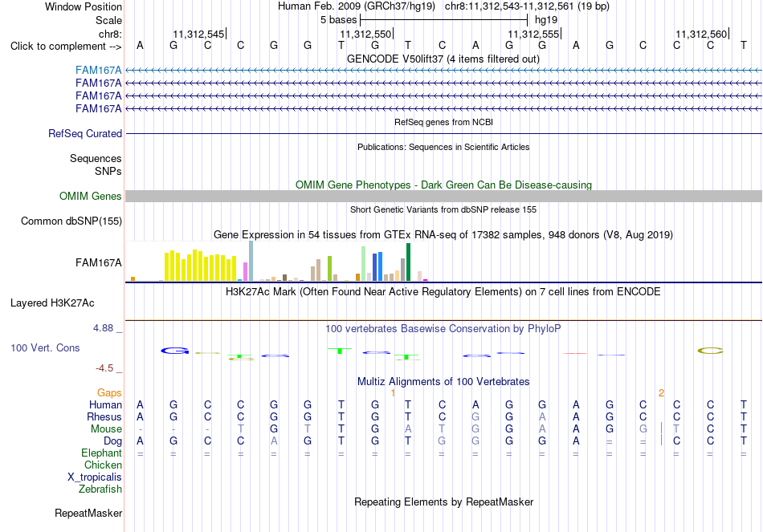
Task: Open the GTEx Gene Expression track title
Action: coord(443,235)
